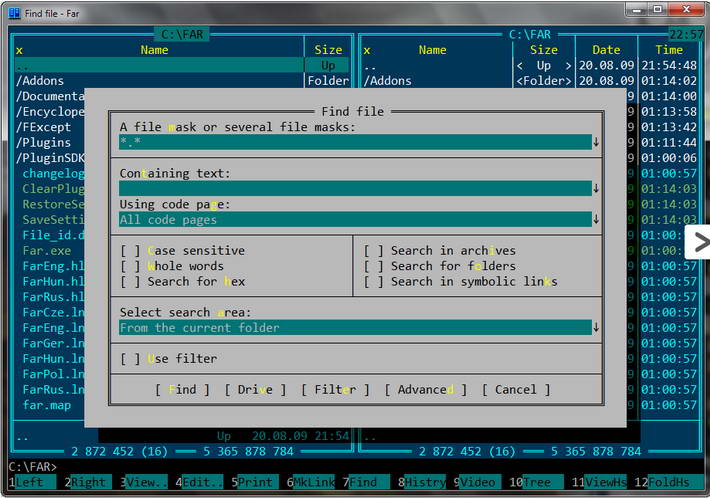Viewport: 710px width, 498px height.
Task: Click the 22:57 clock in the corner
Action: click(x=686, y=34)
